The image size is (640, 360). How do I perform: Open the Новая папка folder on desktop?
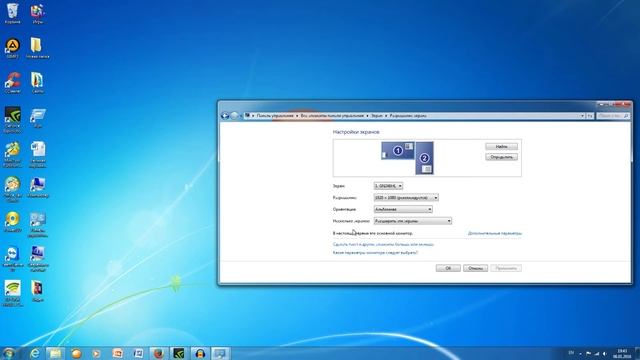point(38,48)
